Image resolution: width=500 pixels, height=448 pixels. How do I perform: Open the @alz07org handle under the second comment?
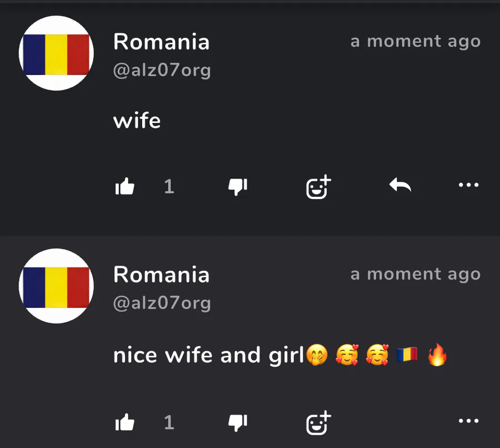162,303
